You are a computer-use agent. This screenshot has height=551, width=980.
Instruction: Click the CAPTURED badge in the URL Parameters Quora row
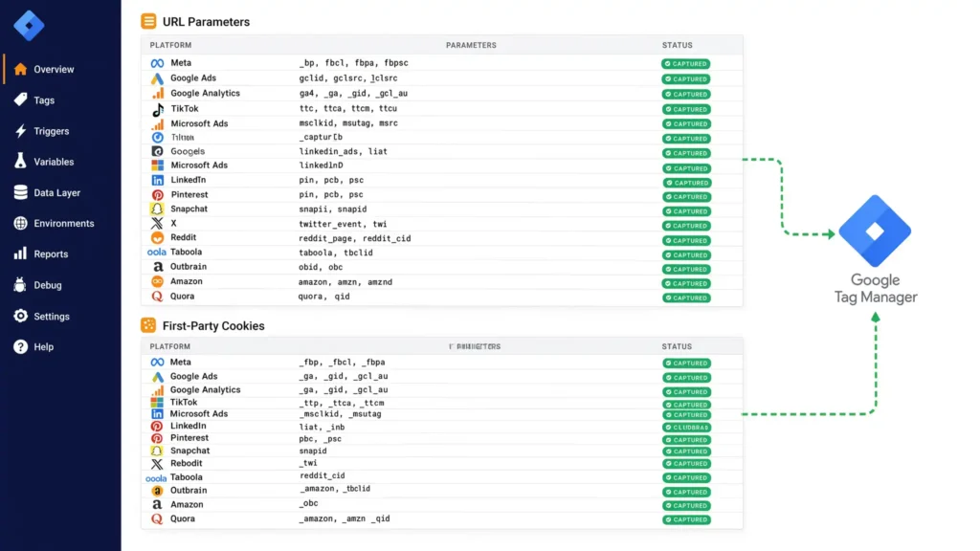(685, 298)
